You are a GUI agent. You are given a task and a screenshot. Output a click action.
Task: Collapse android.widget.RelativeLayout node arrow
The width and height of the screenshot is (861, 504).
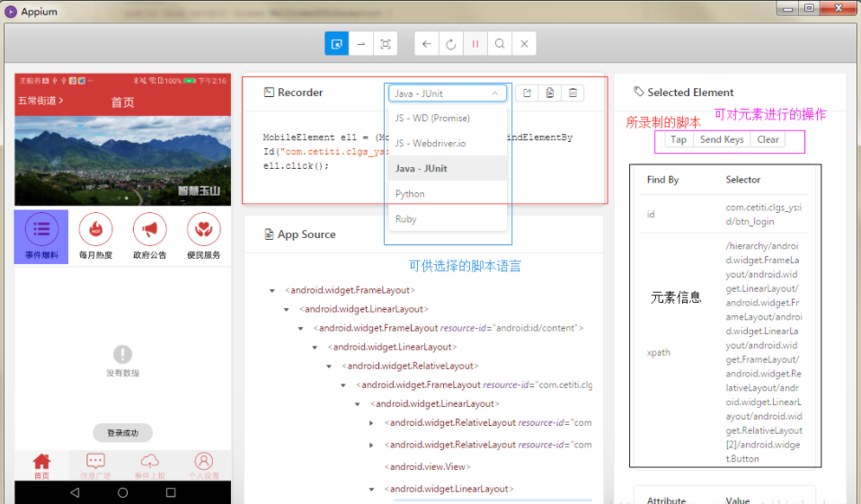coord(330,367)
